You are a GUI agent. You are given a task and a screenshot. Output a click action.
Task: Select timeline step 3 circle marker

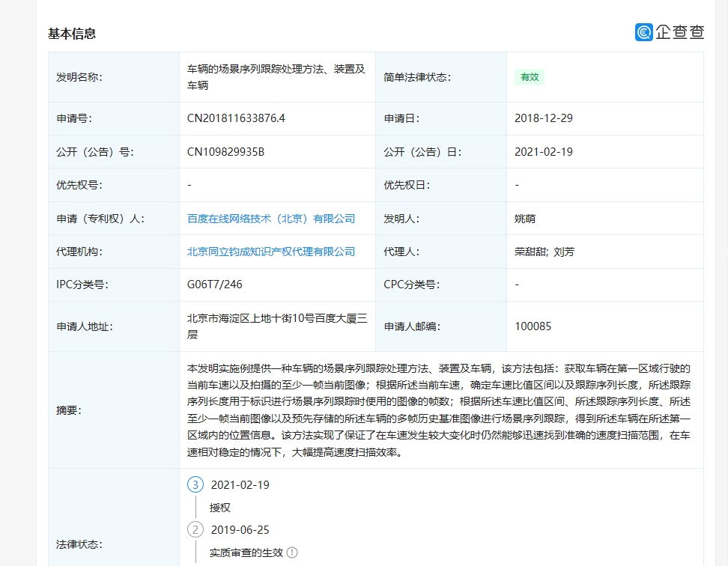195,485
